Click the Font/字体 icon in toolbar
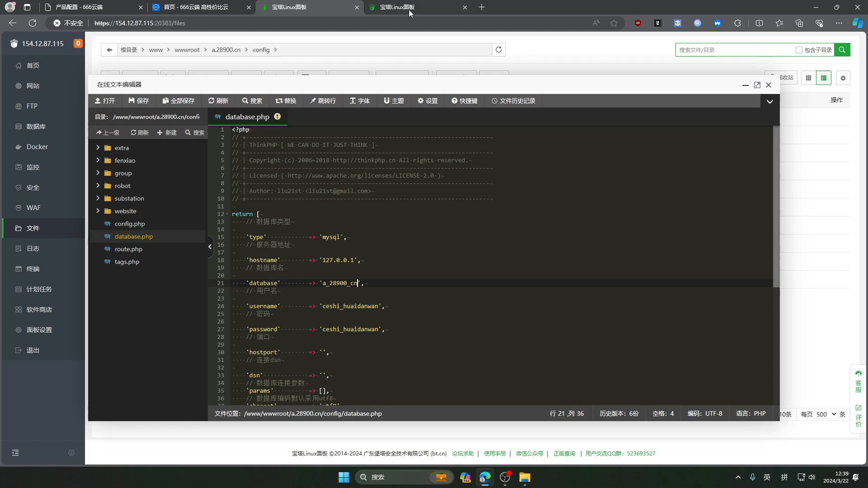This screenshot has height=488, width=868. tap(361, 101)
